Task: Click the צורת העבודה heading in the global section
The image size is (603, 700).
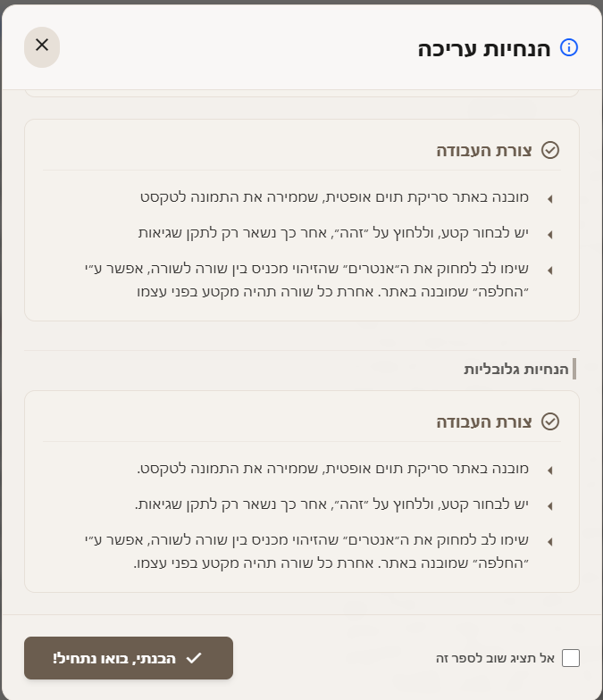Action: (483, 421)
